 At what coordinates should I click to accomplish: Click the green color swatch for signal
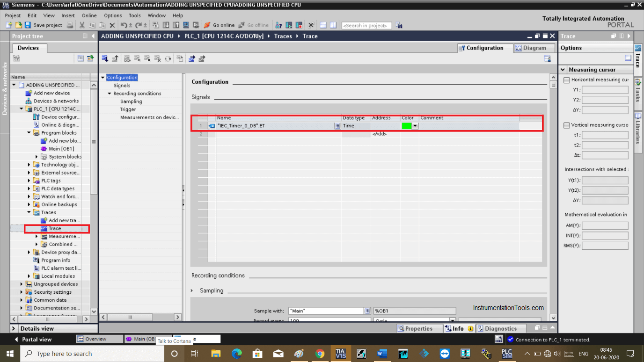click(407, 126)
